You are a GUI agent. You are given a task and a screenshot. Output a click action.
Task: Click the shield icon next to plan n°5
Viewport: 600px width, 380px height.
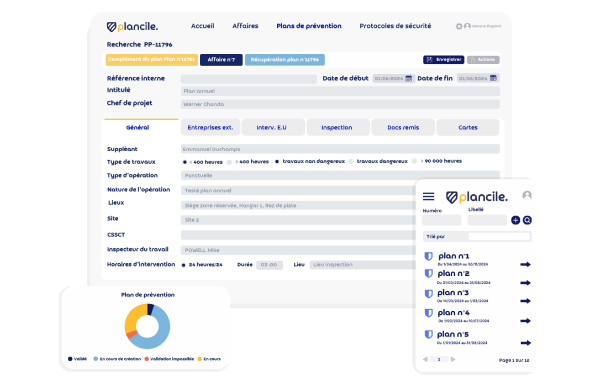pyautogui.click(x=429, y=334)
